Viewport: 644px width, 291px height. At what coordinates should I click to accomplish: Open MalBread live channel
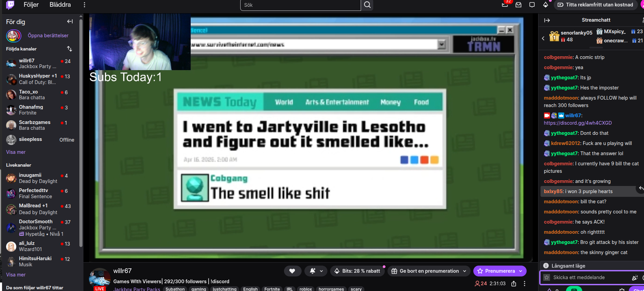(x=40, y=209)
